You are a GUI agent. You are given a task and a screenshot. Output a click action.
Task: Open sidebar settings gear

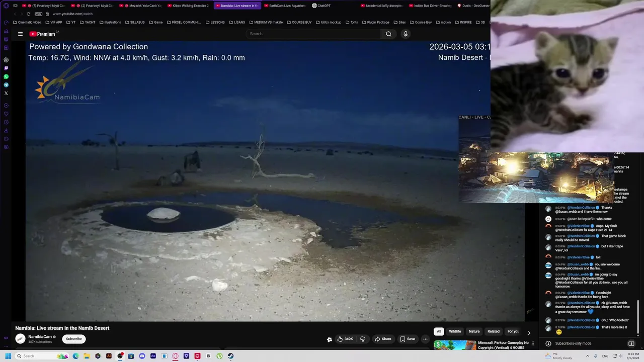6,147
